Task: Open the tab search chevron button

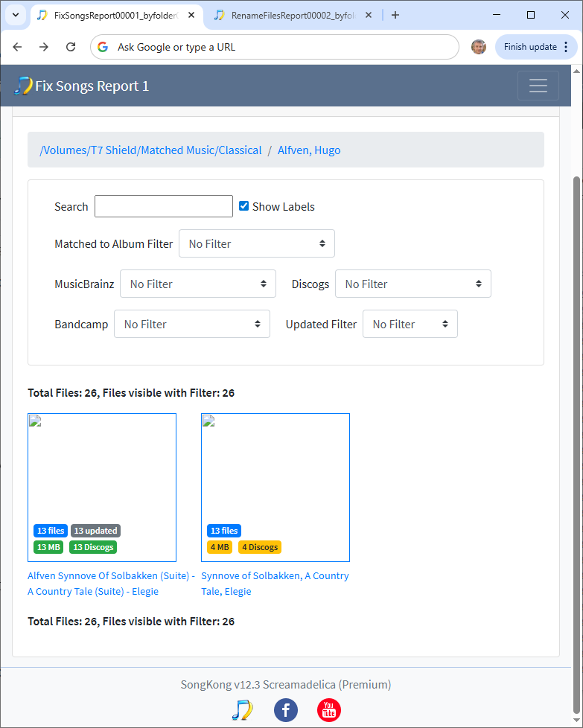Action: 14,15
